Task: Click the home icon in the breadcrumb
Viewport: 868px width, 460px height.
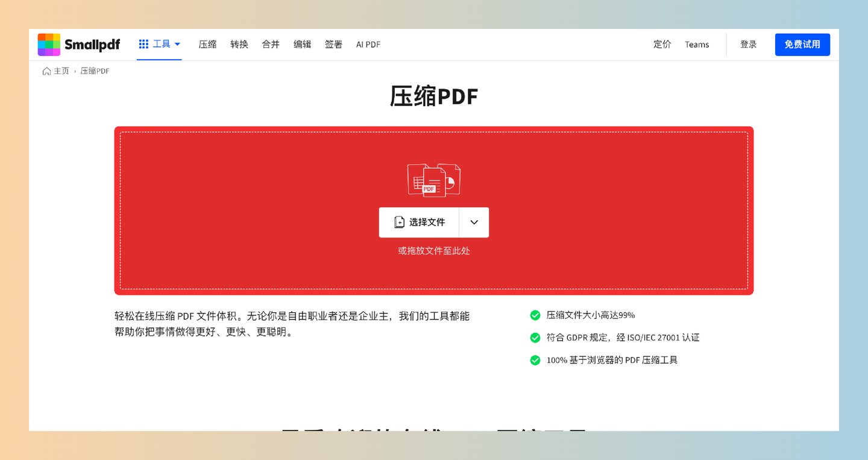Action: (x=46, y=71)
